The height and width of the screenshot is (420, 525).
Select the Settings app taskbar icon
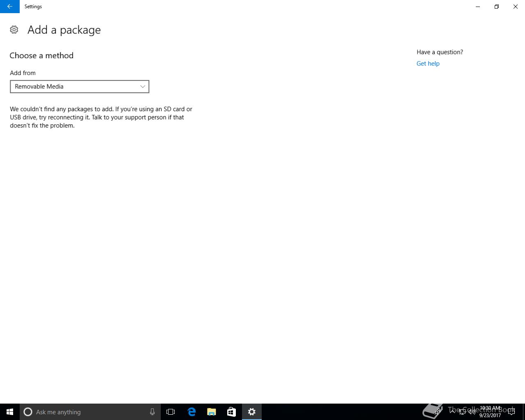coord(252,412)
